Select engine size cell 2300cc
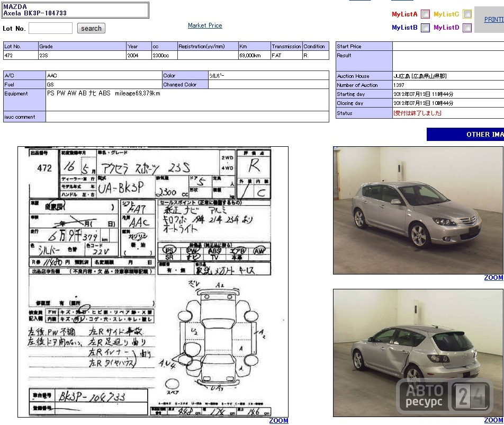The width and height of the screenshot is (504, 425). 165,55
